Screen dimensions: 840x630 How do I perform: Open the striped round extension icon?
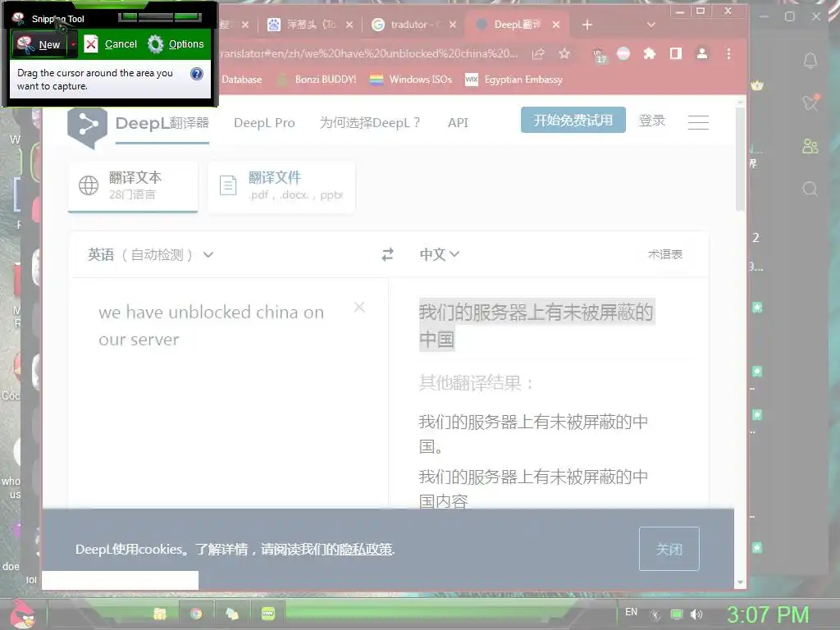click(x=623, y=53)
